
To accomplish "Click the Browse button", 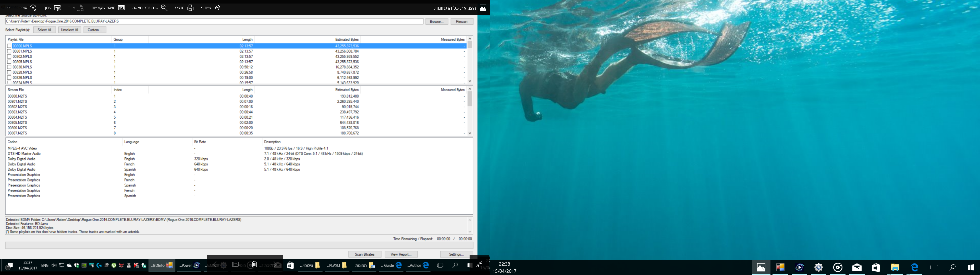I will point(436,21).
